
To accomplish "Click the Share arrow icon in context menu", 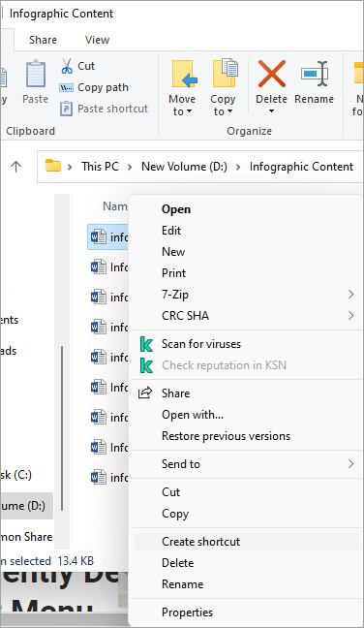I will coord(145,392).
